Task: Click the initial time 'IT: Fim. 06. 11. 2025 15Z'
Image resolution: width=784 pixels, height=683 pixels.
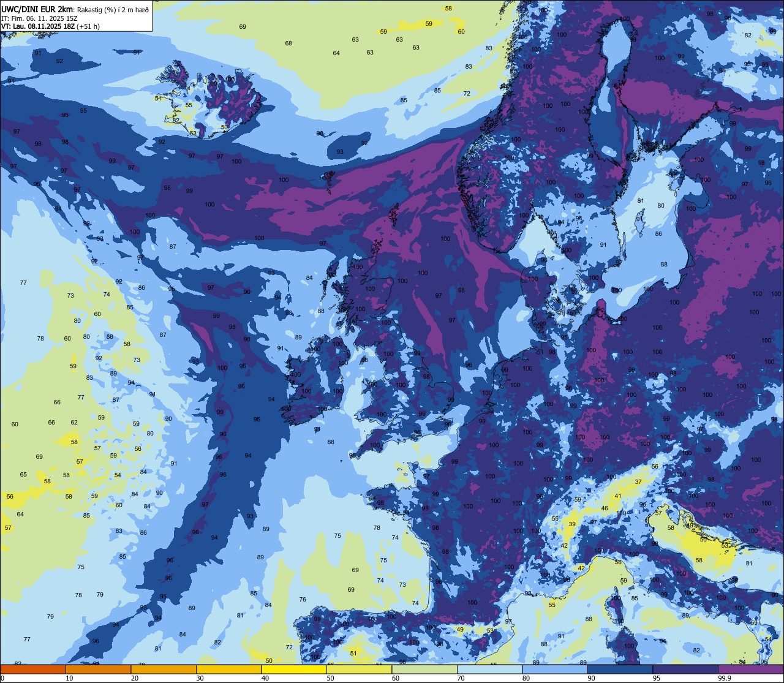Action: pyautogui.click(x=39, y=18)
